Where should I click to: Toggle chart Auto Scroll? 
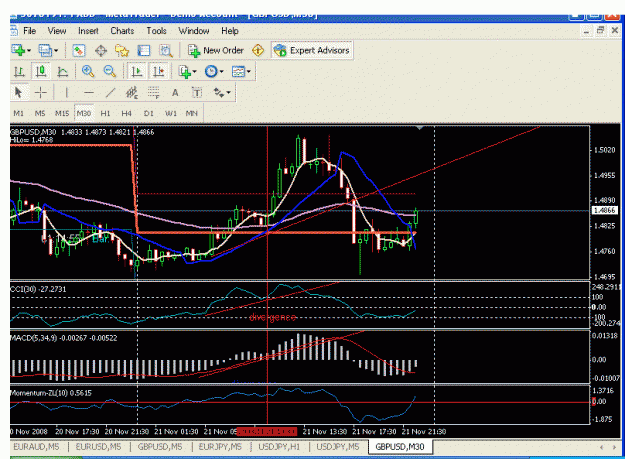(x=136, y=72)
